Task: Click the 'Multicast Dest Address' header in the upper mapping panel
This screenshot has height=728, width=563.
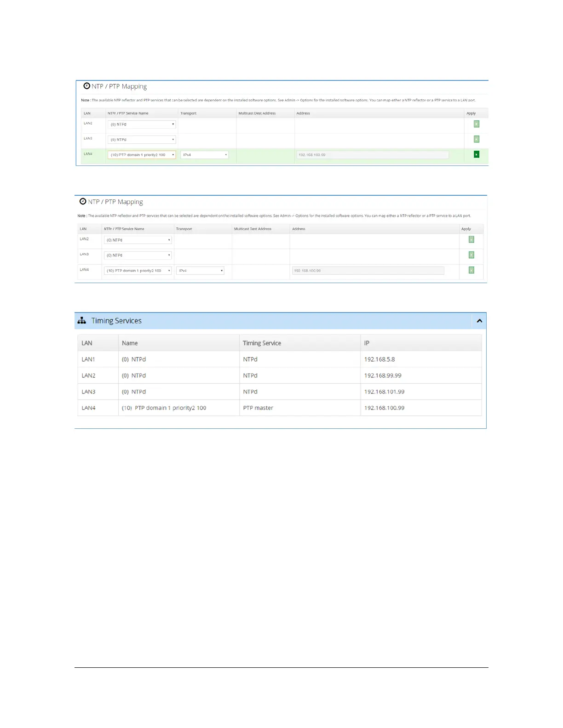Action: [x=257, y=113]
